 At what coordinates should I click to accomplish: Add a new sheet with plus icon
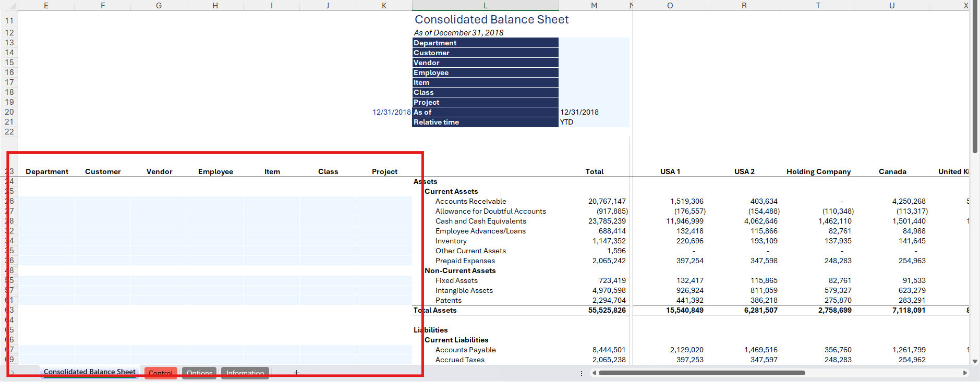tap(296, 373)
